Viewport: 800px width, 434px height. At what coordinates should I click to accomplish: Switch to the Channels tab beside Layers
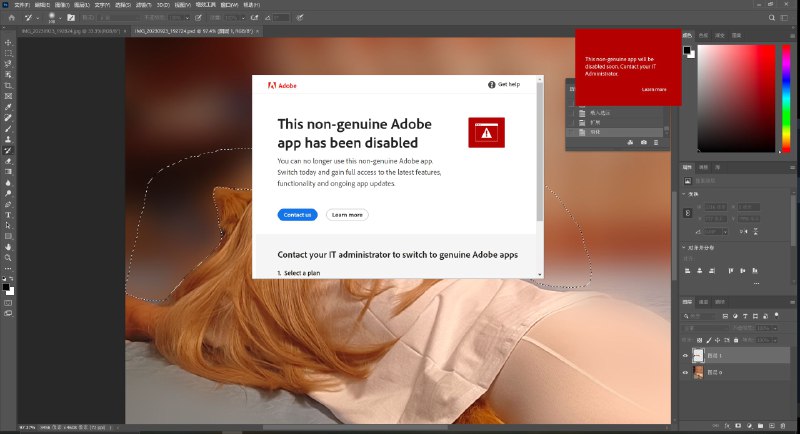[704, 302]
